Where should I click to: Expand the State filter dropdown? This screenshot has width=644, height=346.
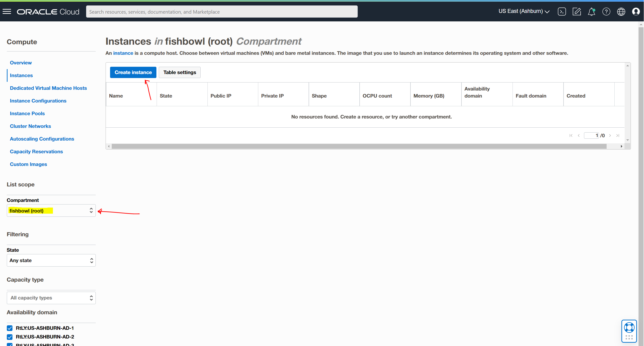coord(51,260)
